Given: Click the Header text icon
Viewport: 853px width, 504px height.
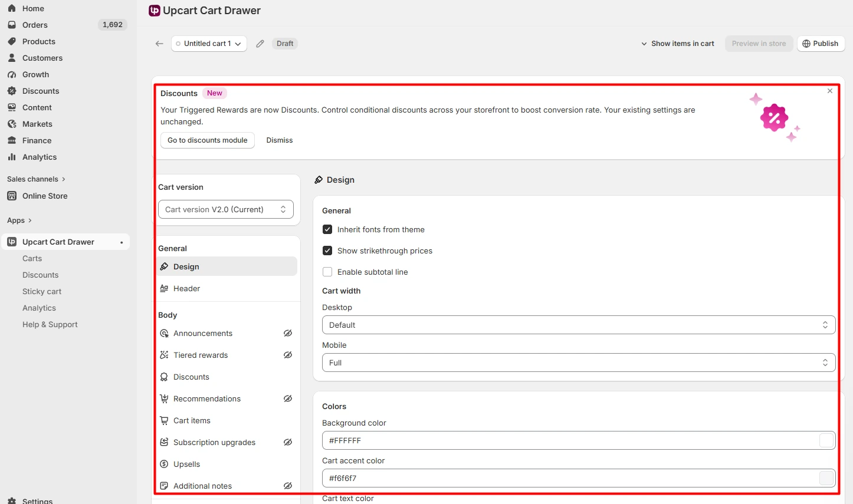Looking at the screenshot, I should [165, 288].
